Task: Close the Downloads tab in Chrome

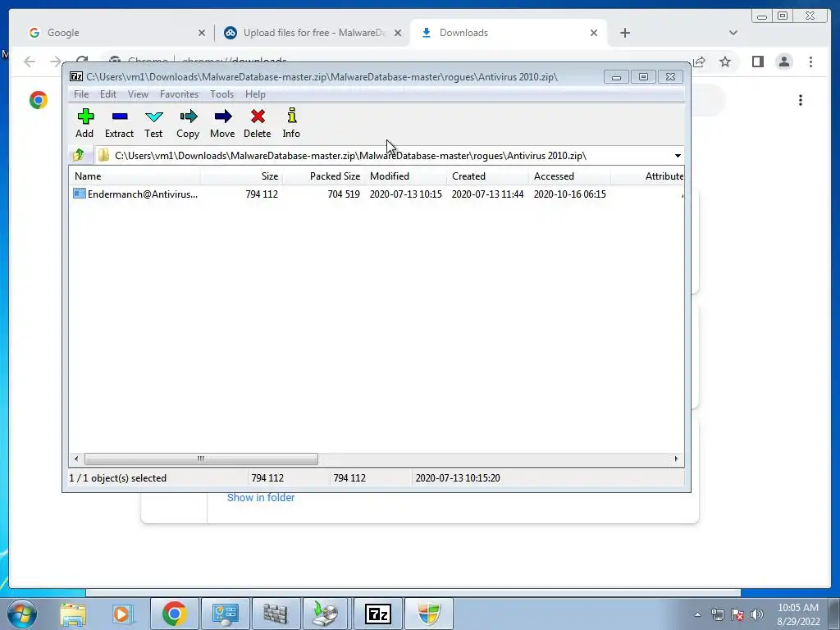Action: coord(594,33)
